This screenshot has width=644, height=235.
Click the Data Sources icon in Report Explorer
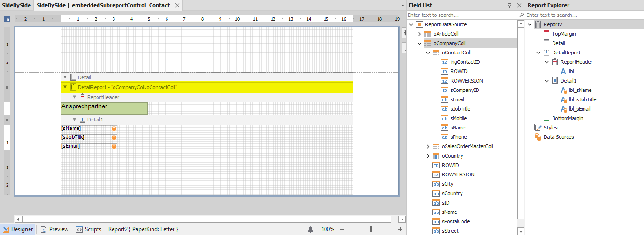pos(538,137)
